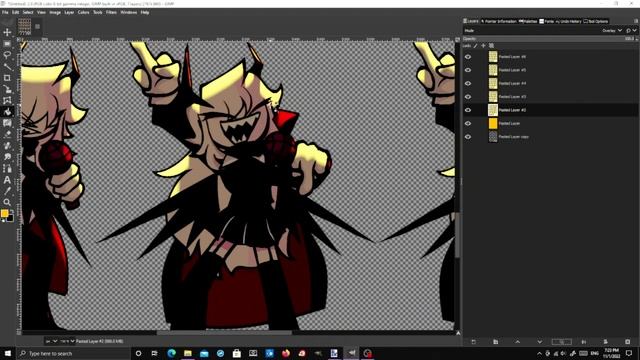Screen dimensions: 640x360
Task: Open the ruler unit dropdown in status bar
Action: tap(51, 341)
